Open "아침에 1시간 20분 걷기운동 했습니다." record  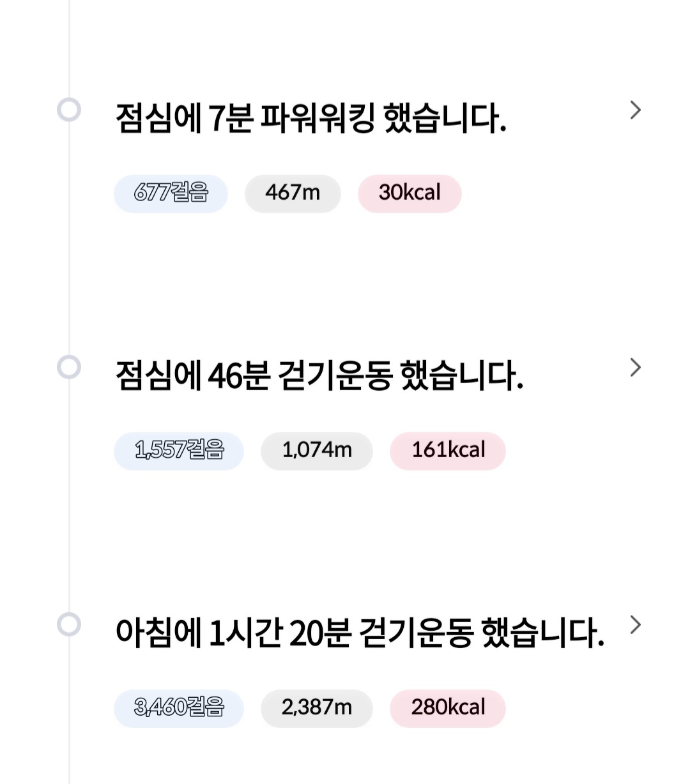359,633
